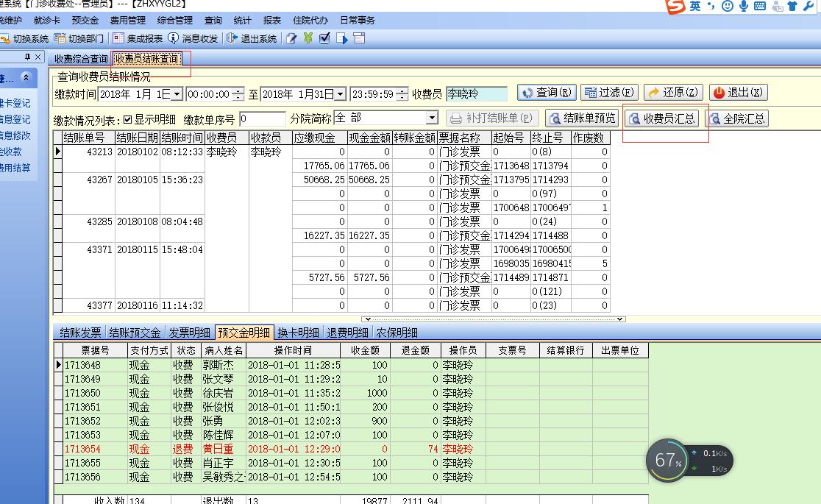The height and width of the screenshot is (504, 821).
Task: Switch to 换卡明细 detail tab
Action: [x=298, y=332]
